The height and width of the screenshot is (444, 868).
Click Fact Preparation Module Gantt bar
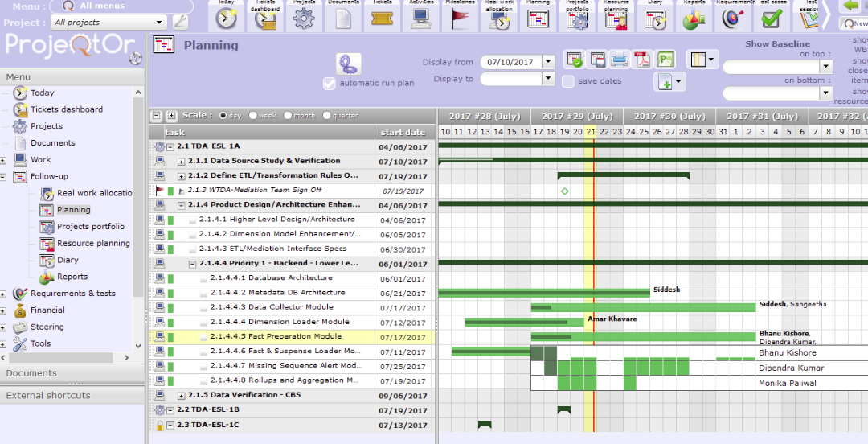643,336
